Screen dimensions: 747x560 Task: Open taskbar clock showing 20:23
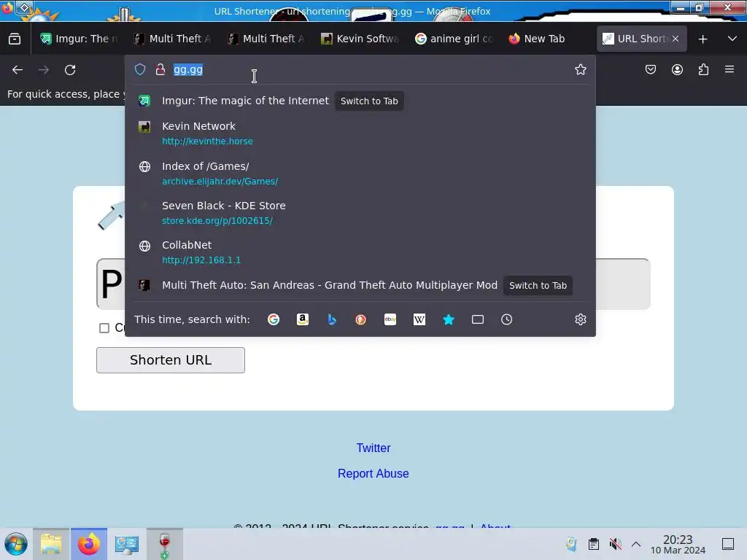(x=678, y=544)
